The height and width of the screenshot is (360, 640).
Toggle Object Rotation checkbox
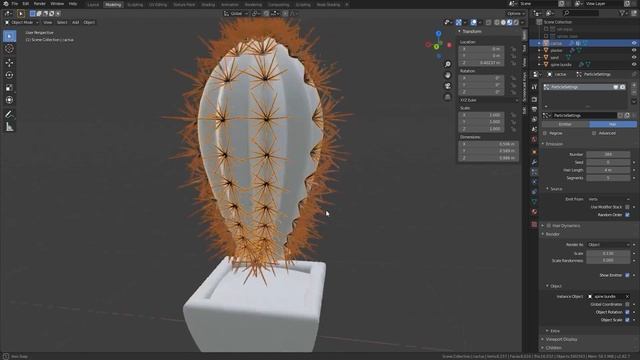pyautogui.click(x=627, y=312)
